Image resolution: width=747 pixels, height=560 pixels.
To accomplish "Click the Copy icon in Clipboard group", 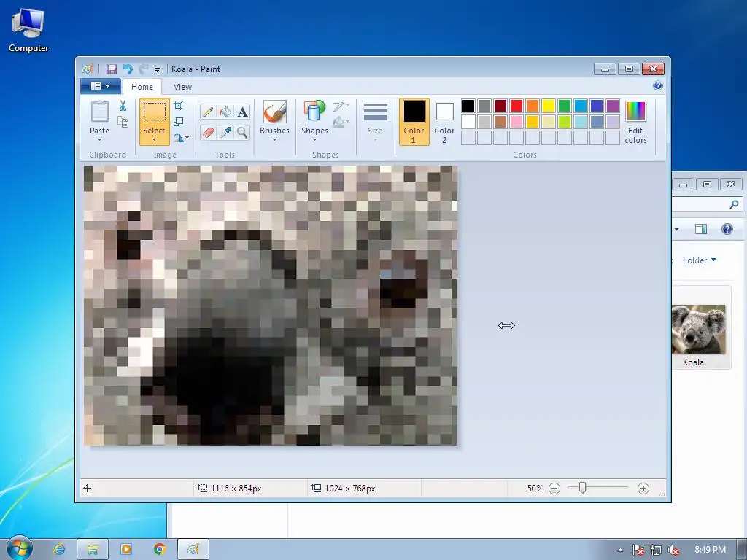I will pyautogui.click(x=123, y=122).
